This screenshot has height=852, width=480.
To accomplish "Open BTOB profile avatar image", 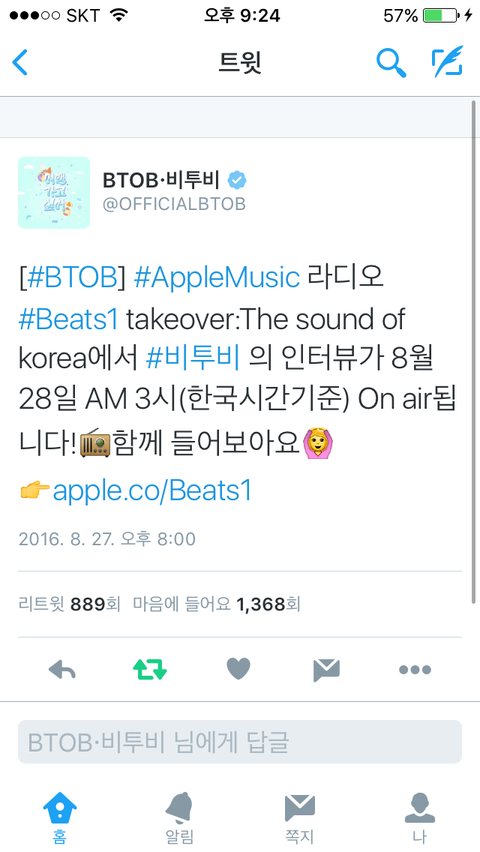I will pyautogui.click(x=54, y=192).
